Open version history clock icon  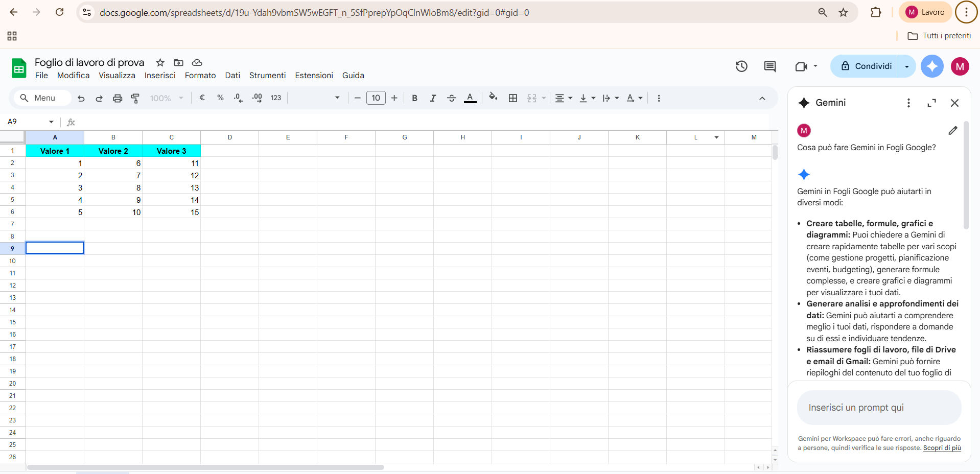(x=741, y=66)
